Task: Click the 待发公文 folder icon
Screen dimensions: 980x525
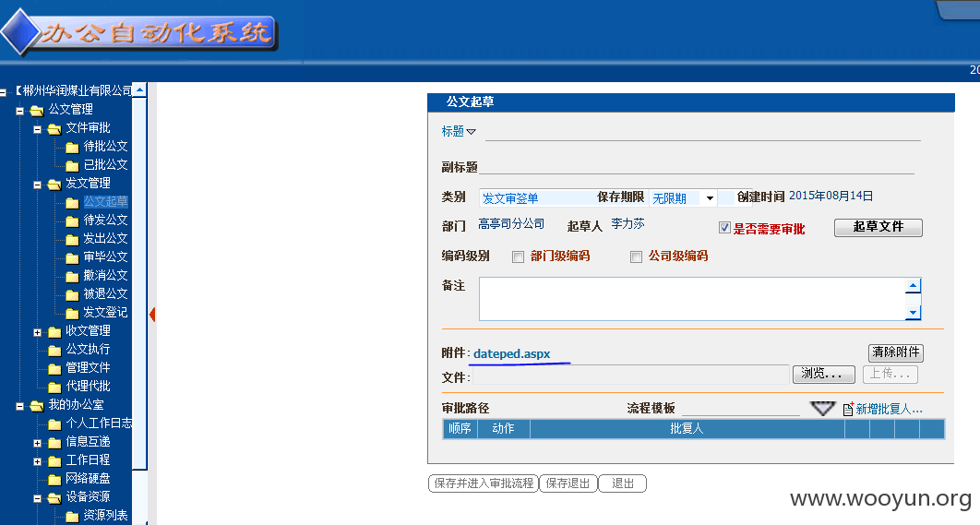Action: click(x=72, y=221)
